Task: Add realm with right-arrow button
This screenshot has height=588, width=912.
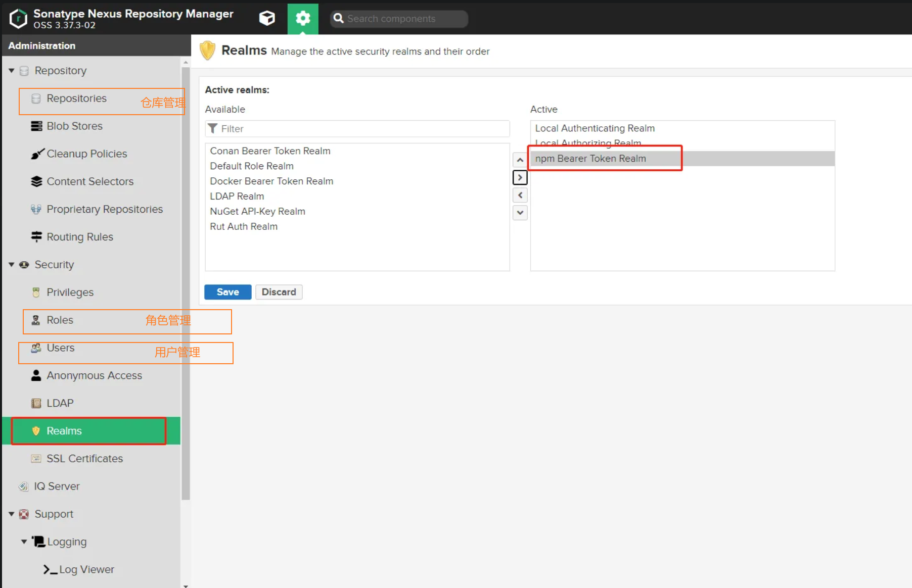Action: [520, 178]
